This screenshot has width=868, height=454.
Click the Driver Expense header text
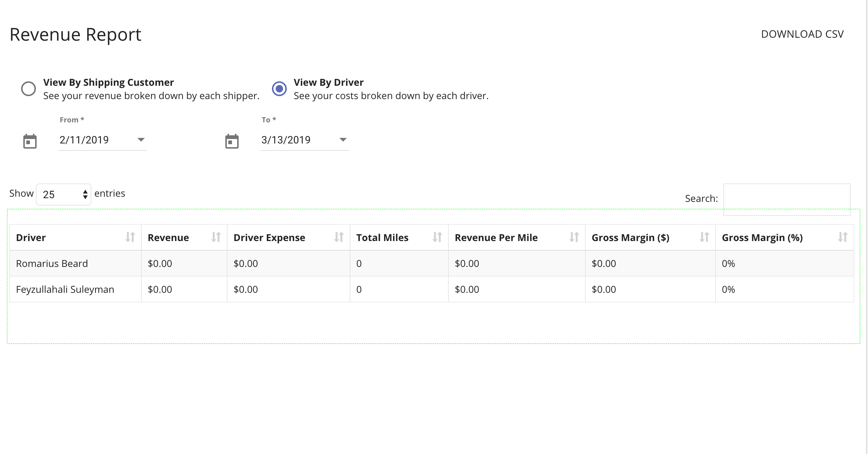pyautogui.click(x=269, y=238)
